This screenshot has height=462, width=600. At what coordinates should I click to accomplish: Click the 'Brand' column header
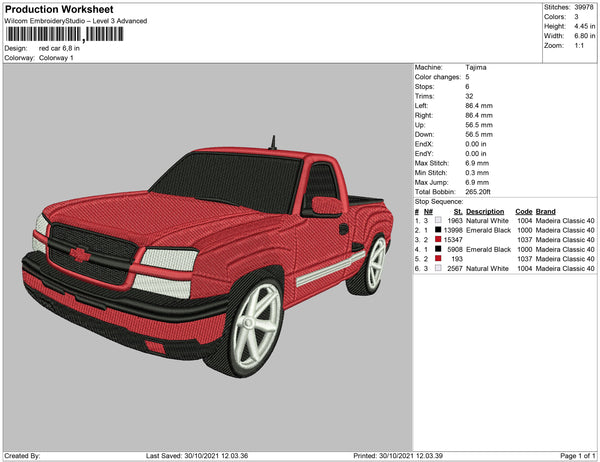point(546,212)
